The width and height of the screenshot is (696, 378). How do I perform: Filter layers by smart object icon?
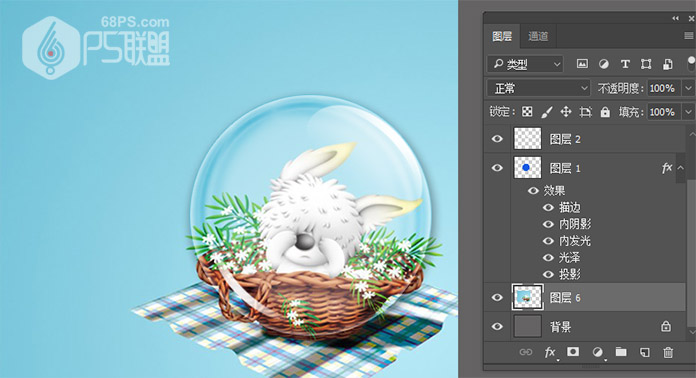[x=667, y=64]
